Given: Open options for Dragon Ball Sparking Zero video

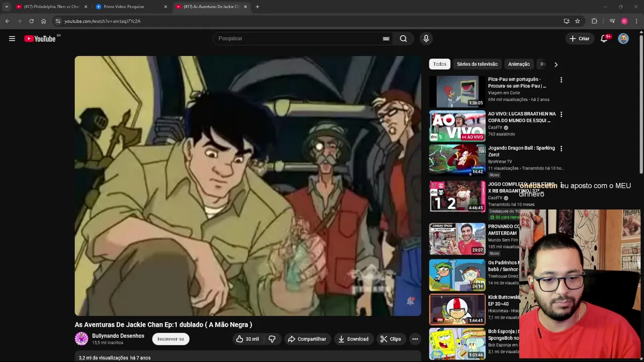Looking at the screenshot, I should 561,149.
